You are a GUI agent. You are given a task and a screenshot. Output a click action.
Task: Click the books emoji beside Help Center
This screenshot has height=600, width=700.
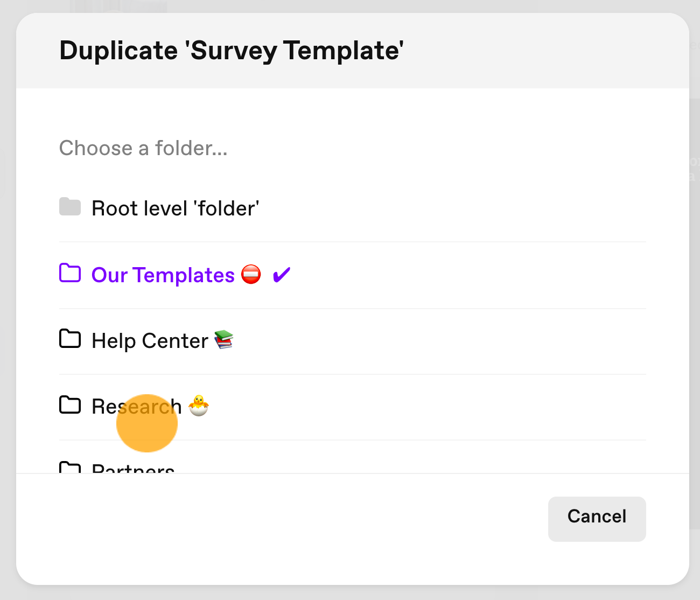pos(223,340)
